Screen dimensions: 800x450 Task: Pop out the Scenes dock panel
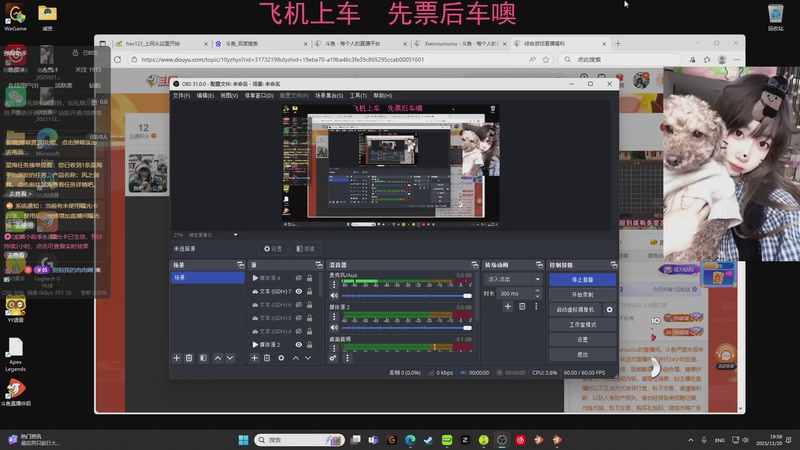click(x=241, y=265)
